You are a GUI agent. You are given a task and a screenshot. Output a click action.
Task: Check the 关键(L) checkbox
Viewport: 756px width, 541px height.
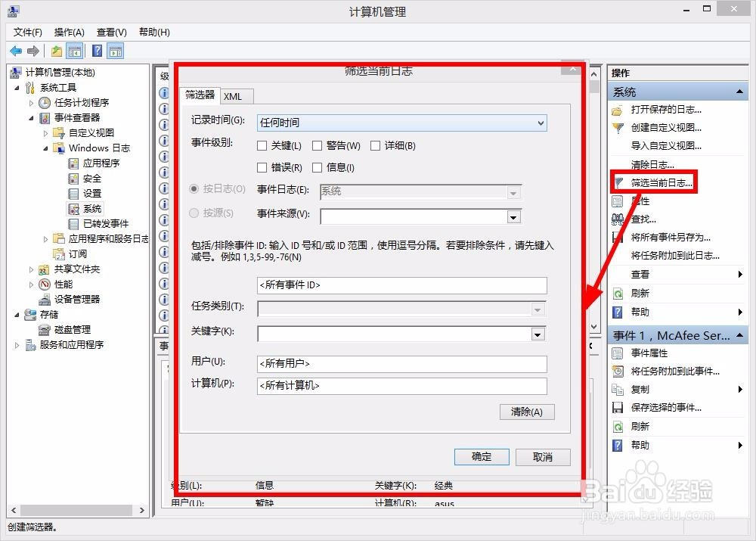tap(262, 146)
